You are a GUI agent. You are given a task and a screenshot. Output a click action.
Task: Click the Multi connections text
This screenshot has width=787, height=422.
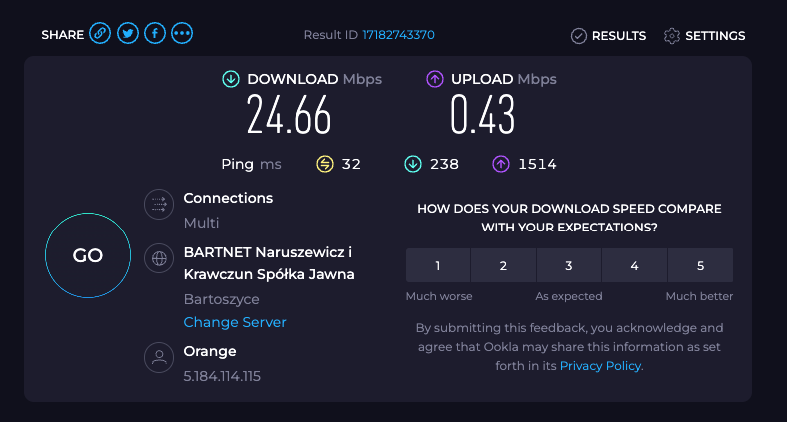point(201,223)
